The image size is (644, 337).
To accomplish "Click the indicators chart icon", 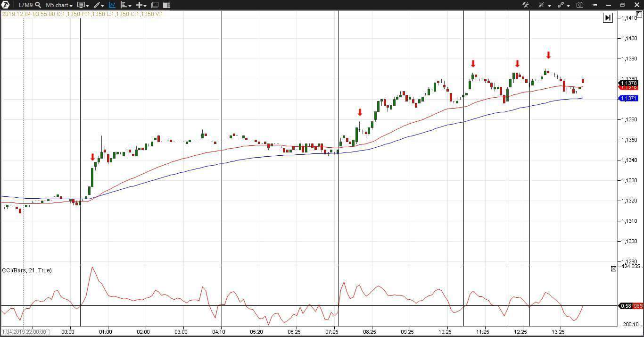I will pos(112,5).
